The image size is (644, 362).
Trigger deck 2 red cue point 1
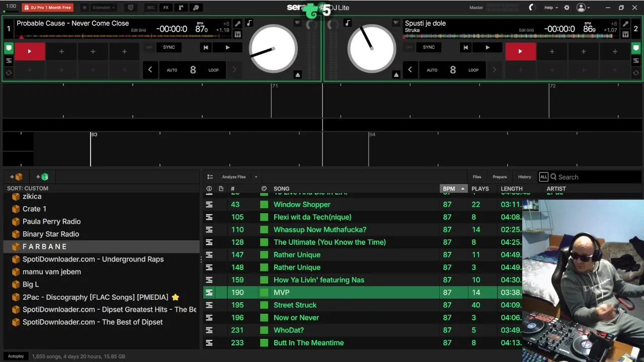pos(520,51)
